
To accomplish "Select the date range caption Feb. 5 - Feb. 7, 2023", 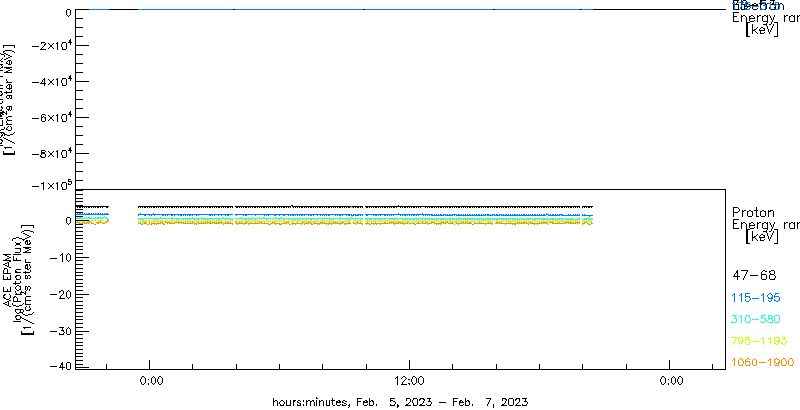I will coord(400,401).
